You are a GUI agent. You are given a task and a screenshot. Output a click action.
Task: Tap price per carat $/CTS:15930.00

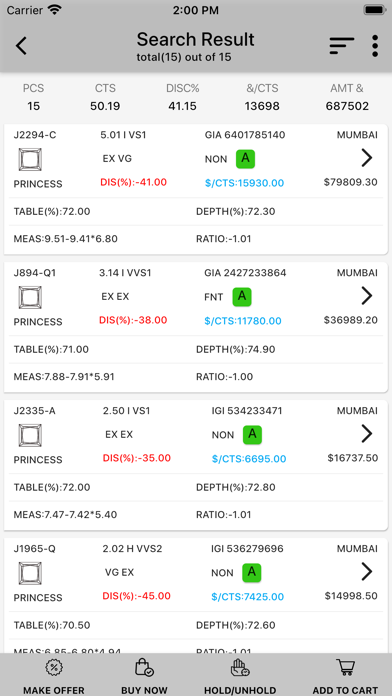245,183
